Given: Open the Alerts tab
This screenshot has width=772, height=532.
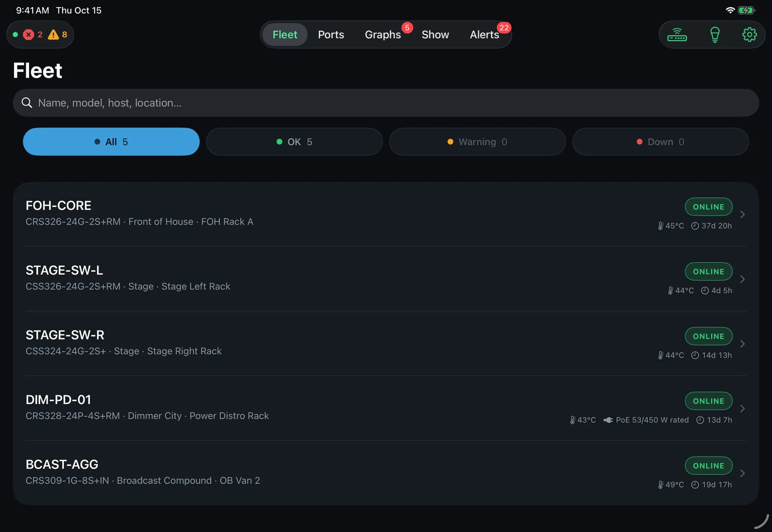Looking at the screenshot, I should (484, 35).
